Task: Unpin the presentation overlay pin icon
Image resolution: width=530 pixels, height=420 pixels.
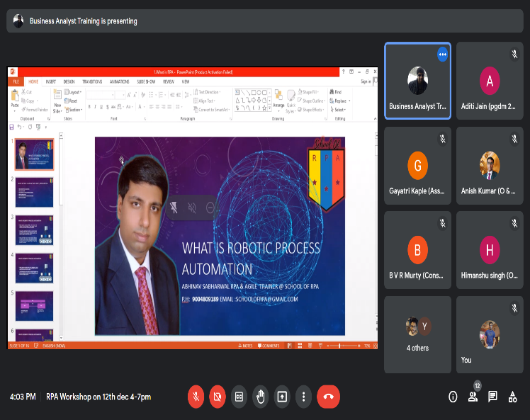Action: tap(174, 208)
